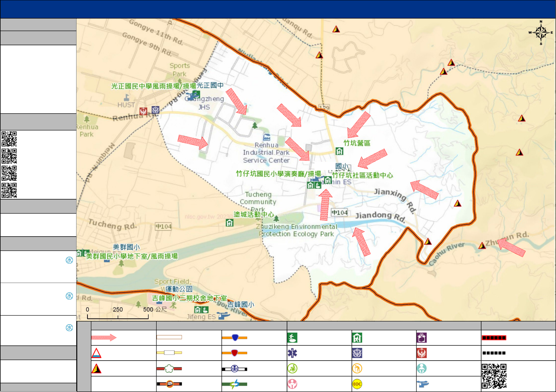Click the red fire department icon in the legend
This screenshot has height=392, width=556.
point(422,353)
